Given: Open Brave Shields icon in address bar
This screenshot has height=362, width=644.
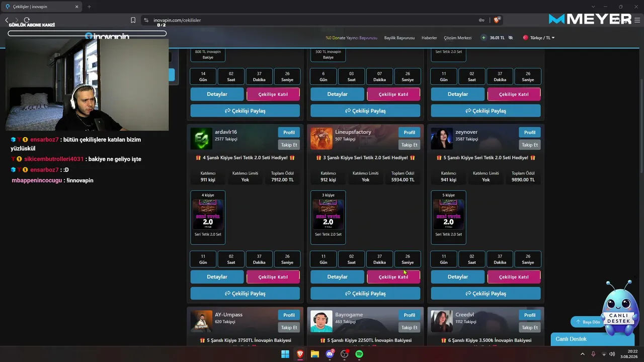Looking at the screenshot, I should [497, 20].
